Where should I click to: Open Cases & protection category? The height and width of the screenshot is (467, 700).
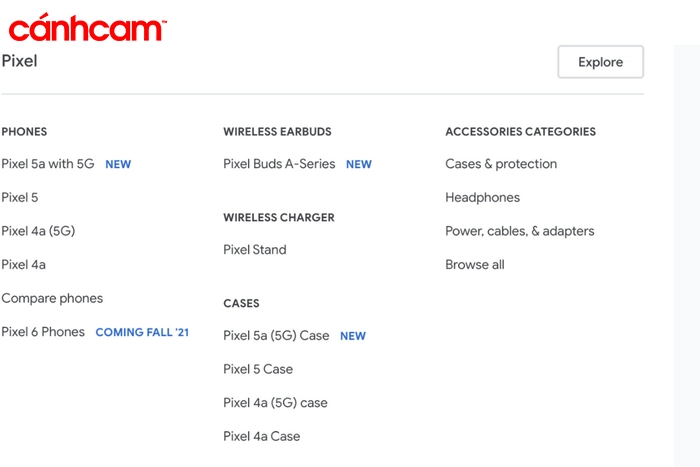tap(501, 164)
